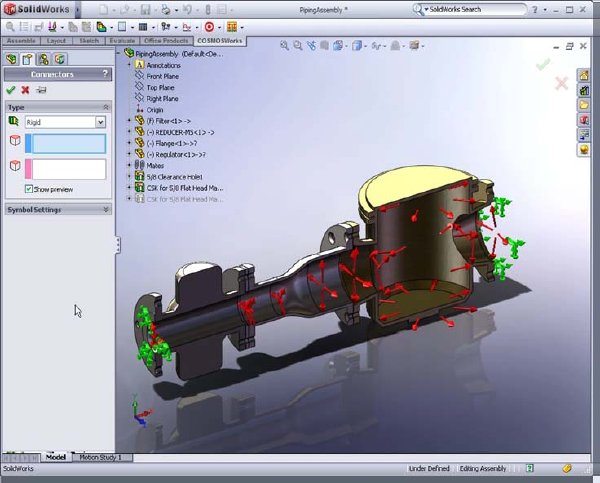Open the Motion Study 1 tab
The image size is (600, 483).
tap(101, 457)
